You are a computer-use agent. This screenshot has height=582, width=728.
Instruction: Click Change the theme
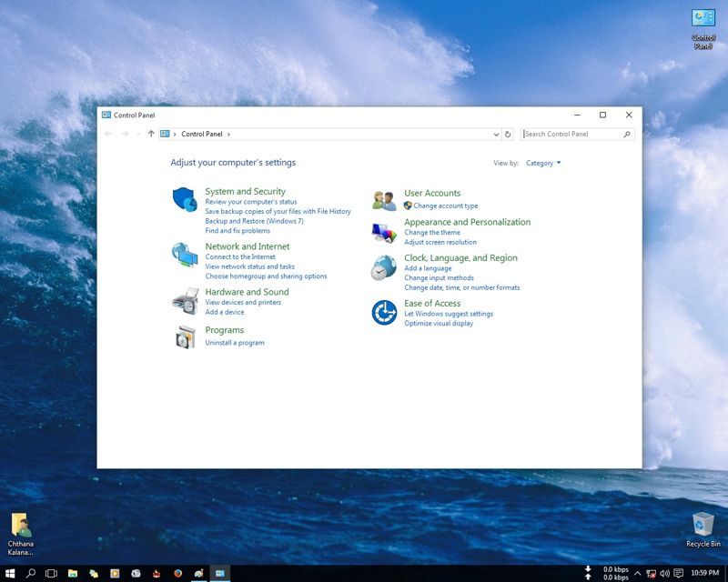point(432,233)
